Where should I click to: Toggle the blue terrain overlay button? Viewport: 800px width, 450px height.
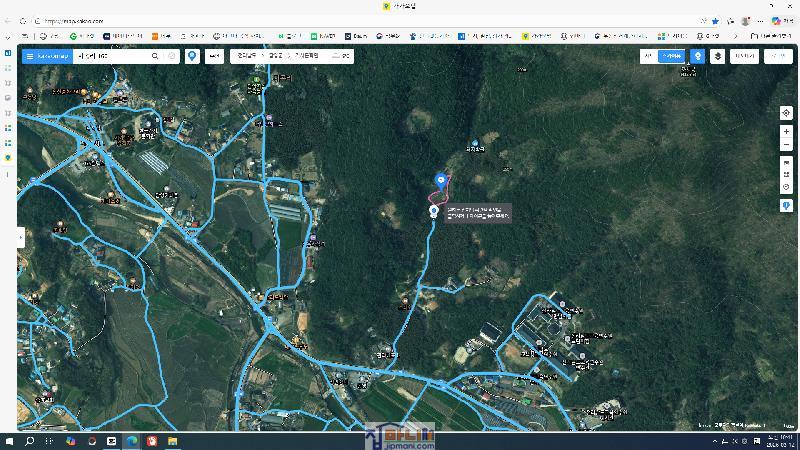697,57
